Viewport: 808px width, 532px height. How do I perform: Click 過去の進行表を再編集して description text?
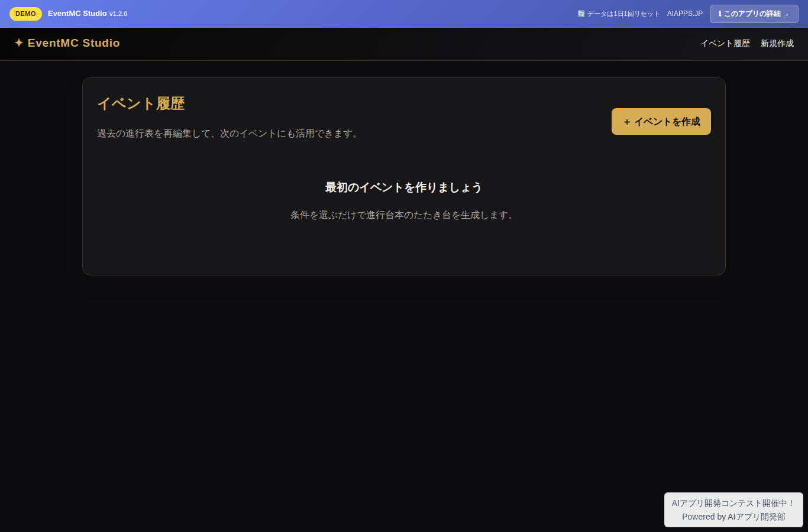point(230,134)
